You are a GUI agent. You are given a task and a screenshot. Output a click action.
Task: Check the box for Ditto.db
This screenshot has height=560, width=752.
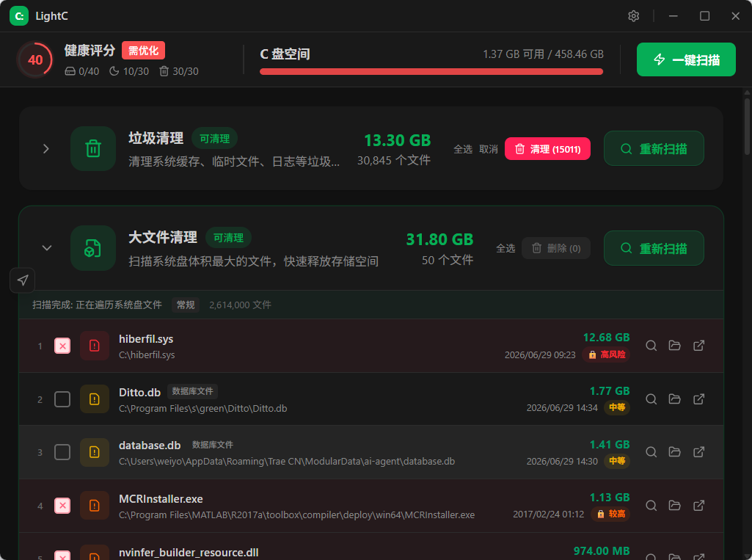62,399
